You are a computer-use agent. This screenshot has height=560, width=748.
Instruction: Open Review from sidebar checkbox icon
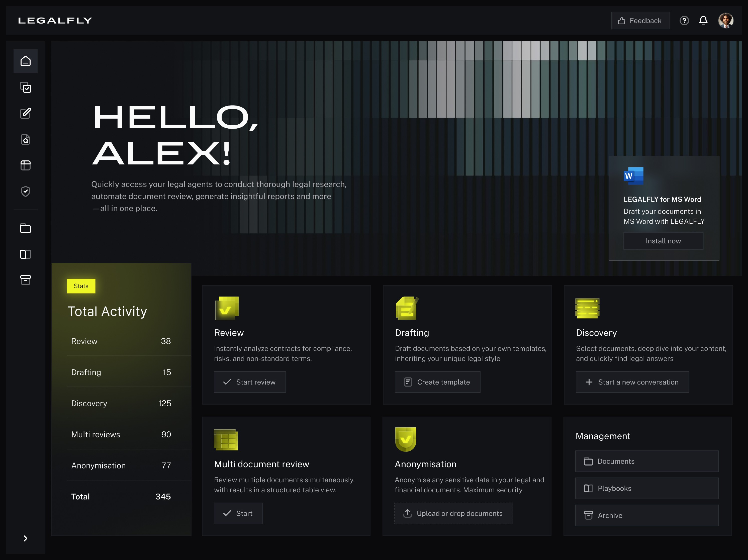(25, 87)
